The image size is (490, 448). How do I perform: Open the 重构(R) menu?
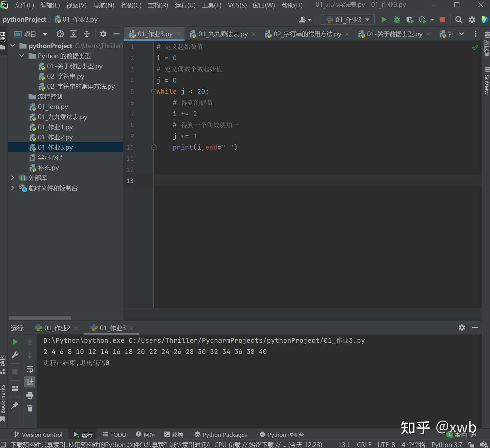point(158,5)
